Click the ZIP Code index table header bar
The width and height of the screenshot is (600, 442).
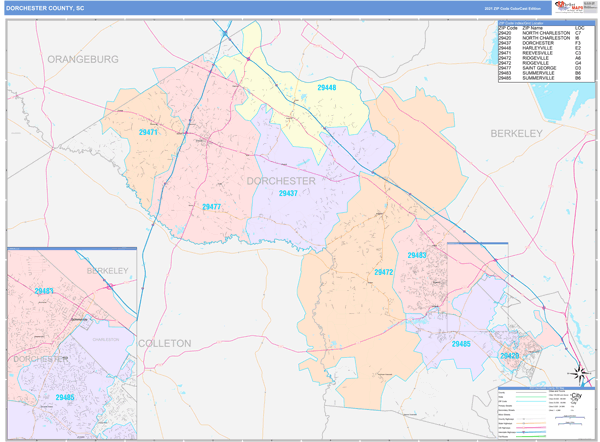(546, 23)
